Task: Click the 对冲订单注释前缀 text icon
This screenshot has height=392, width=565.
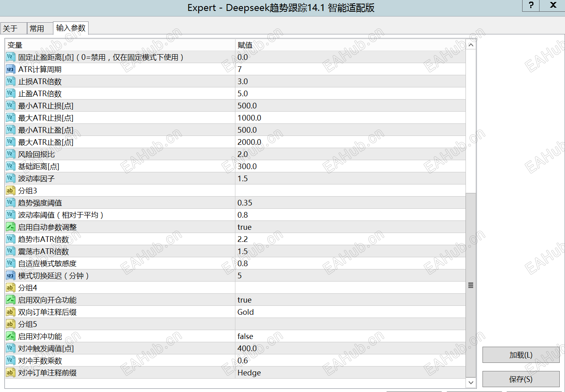Action: coord(10,373)
